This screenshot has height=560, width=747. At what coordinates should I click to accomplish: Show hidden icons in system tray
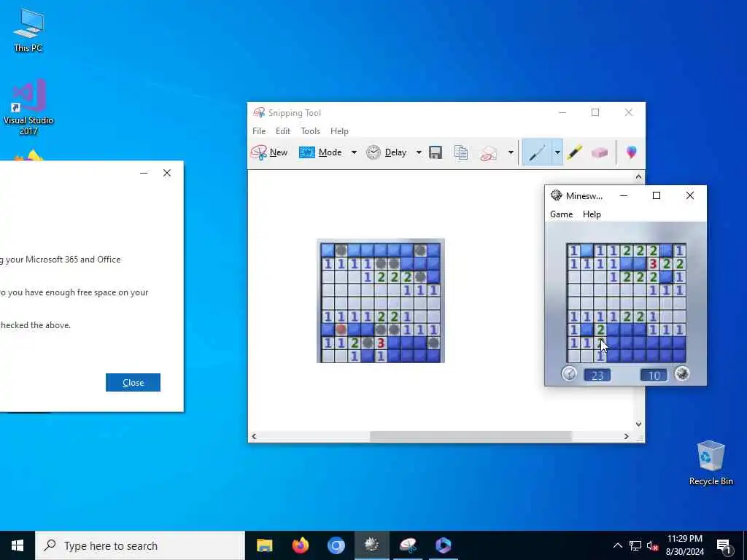pyautogui.click(x=617, y=545)
